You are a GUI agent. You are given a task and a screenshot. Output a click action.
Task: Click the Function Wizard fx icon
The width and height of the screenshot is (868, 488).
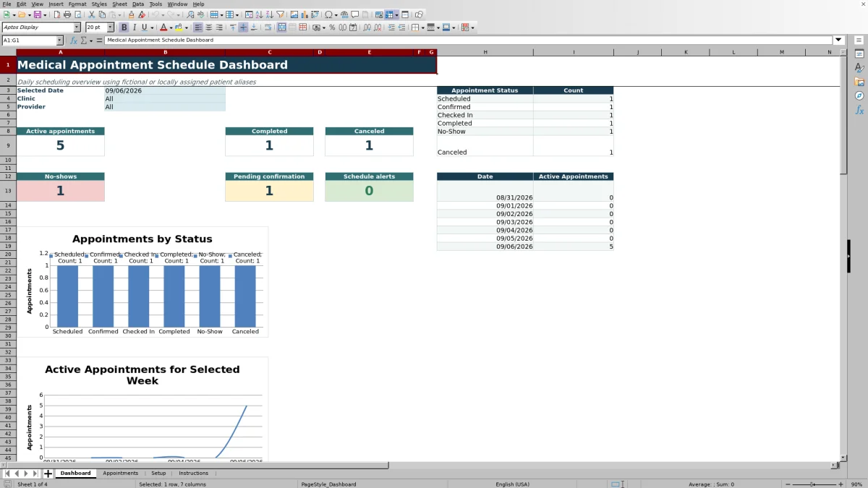pyautogui.click(x=73, y=40)
